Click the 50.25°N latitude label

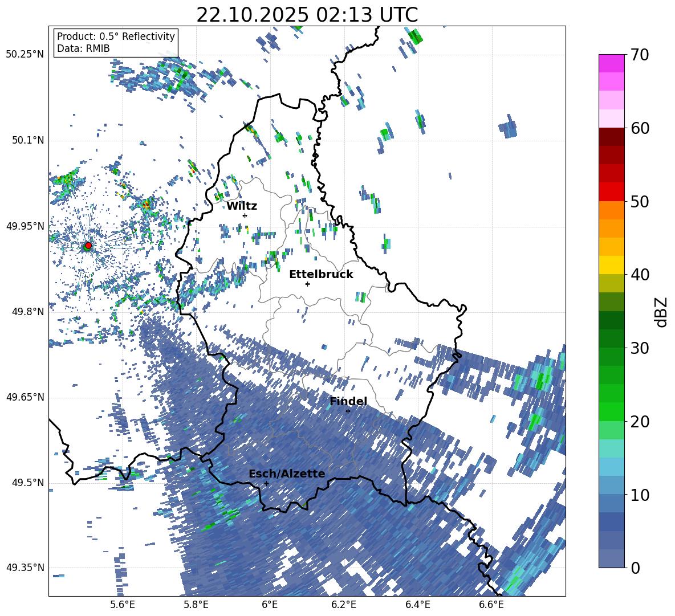pos(25,55)
